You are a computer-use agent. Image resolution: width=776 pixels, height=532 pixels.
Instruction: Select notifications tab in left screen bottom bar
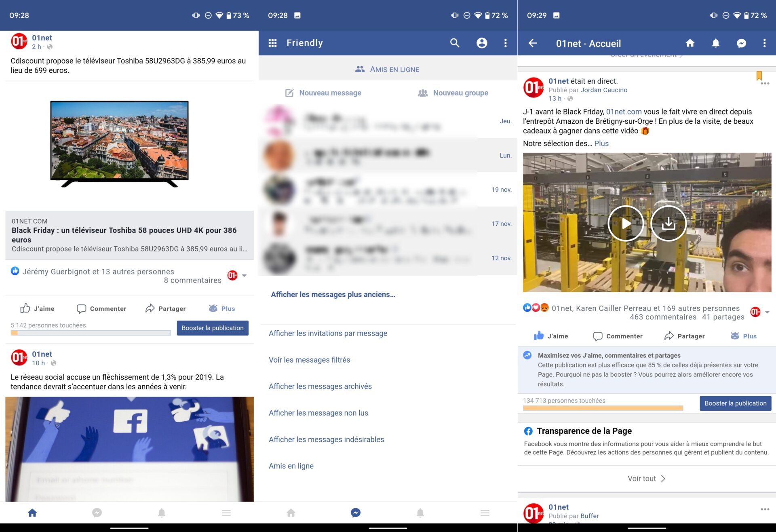point(162,513)
